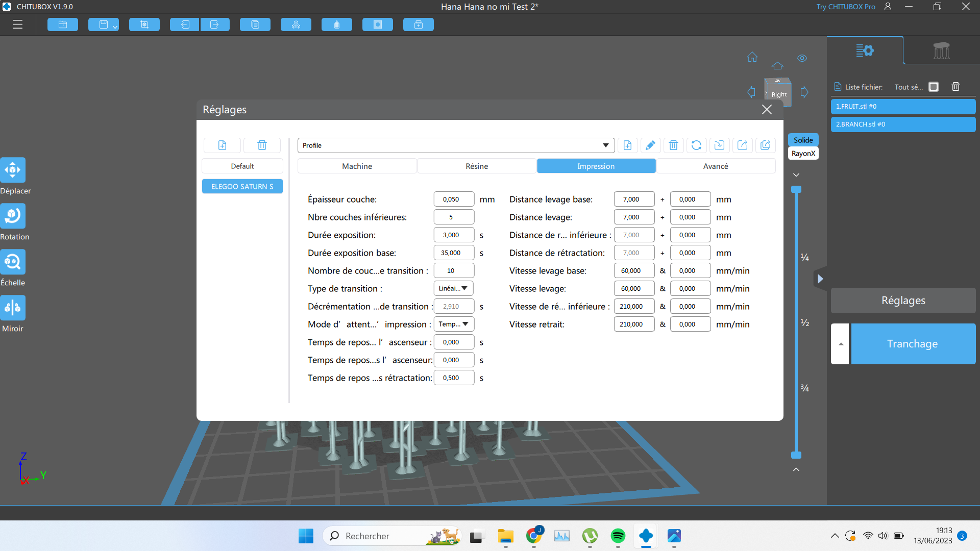Click the layer slider top handle
This screenshot has width=980, height=551.
pos(796,189)
